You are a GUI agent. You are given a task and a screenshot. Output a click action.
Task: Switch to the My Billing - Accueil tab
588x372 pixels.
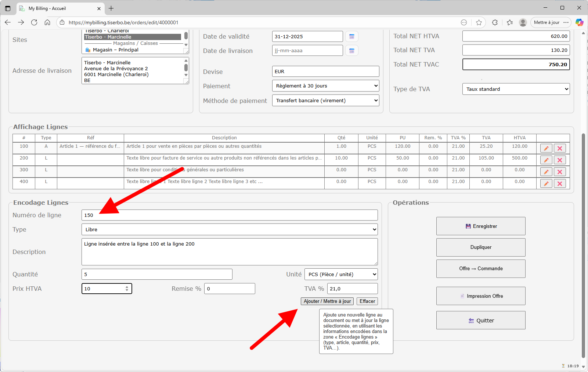pos(59,8)
